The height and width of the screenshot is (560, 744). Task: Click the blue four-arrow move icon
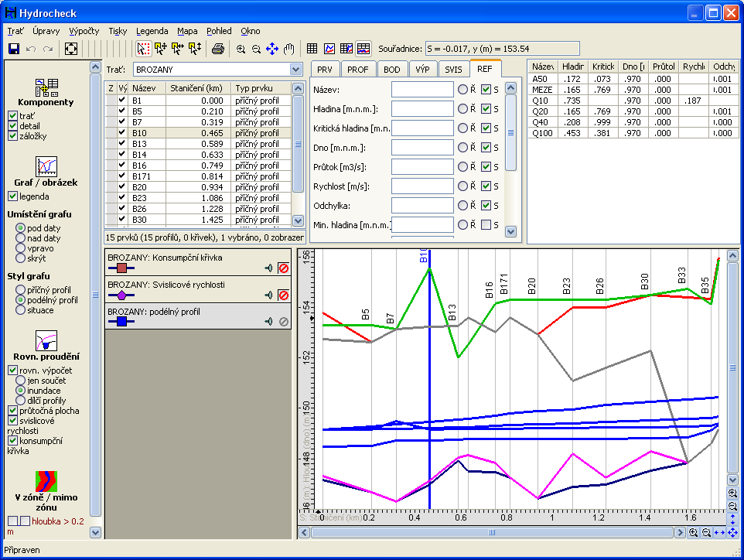click(x=272, y=49)
